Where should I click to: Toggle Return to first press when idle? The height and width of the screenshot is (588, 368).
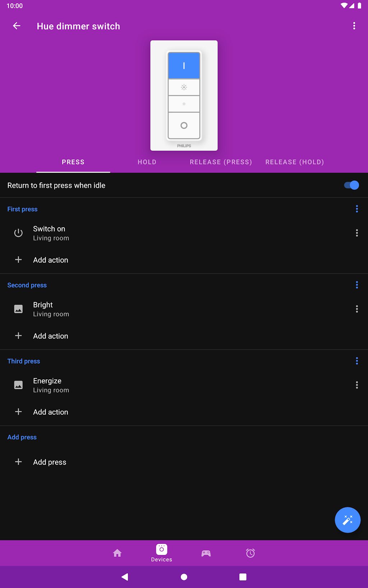[351, 185]
